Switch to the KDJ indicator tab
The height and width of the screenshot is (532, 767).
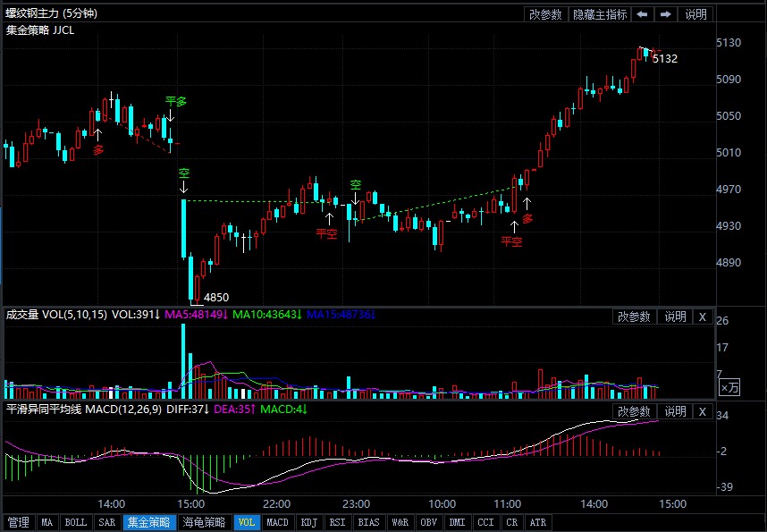(309, 522)
